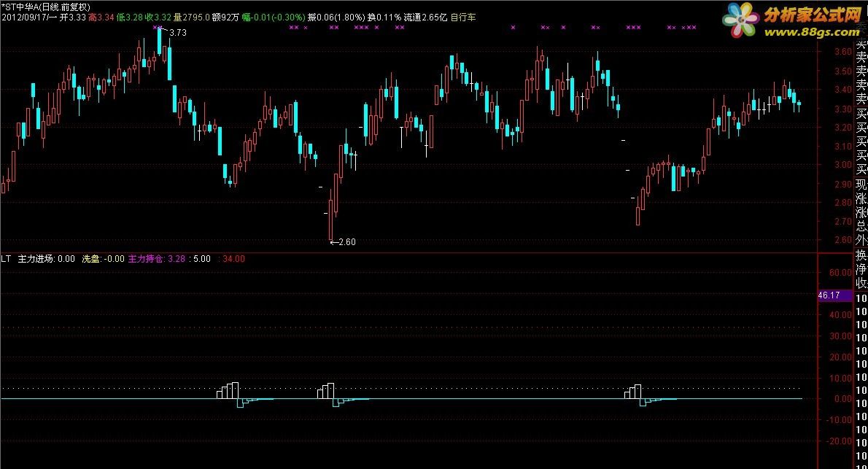868x469 pixels.
Task: Click the amplitude value 振0.06(1.80%)
Action: tap(336, 18)
